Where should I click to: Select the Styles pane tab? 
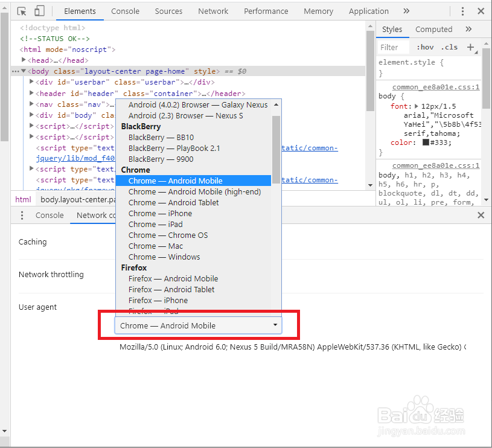point(392,30)
